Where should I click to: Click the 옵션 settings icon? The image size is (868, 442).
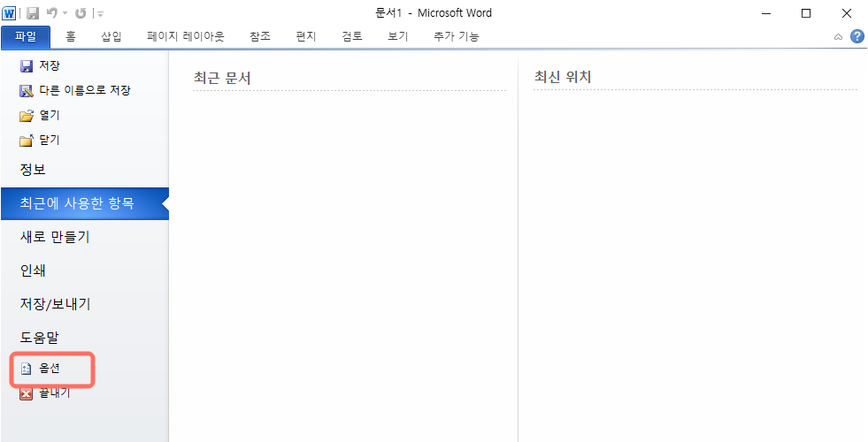(26, 369)
